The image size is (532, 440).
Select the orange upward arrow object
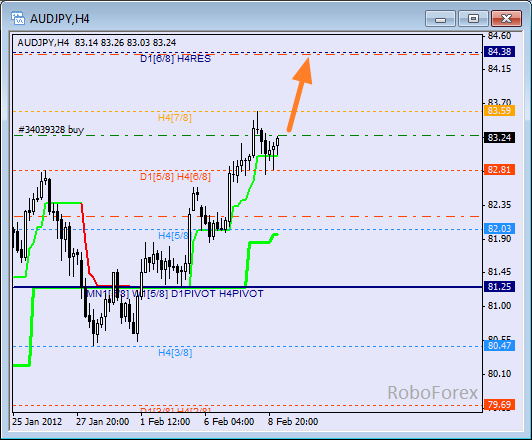tap(300, 94)
